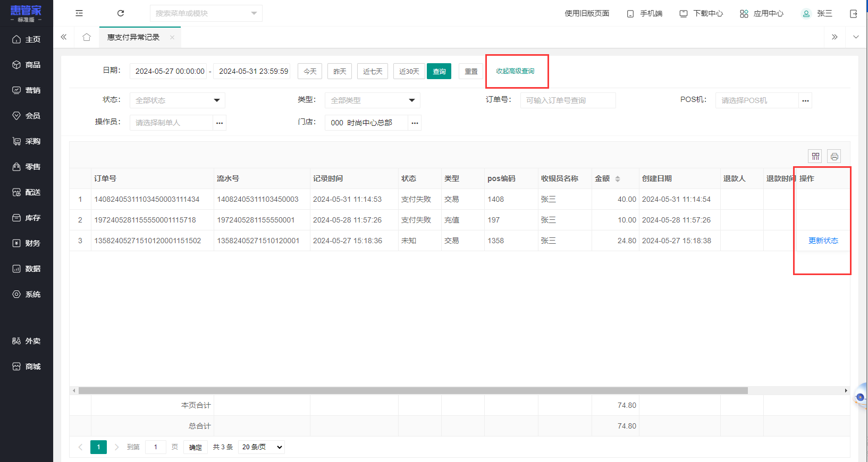Click 使用旧版页面 in top bar
Screen dimensions: 868x462
[587, 14]
